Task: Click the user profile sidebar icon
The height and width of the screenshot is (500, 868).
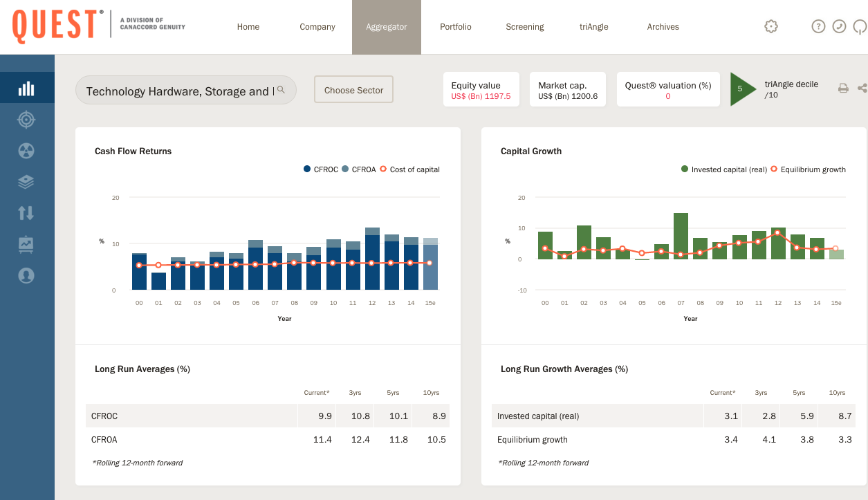Action: pos(26,275)
